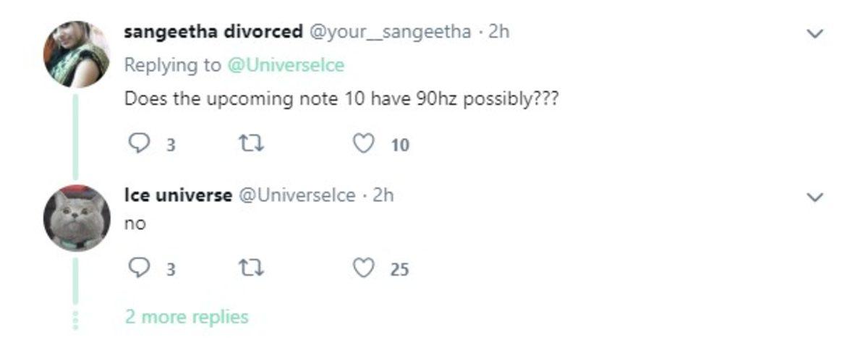868x340 pixels.
Task: Expand the "2 more replies" link
Action: [186, 317]
